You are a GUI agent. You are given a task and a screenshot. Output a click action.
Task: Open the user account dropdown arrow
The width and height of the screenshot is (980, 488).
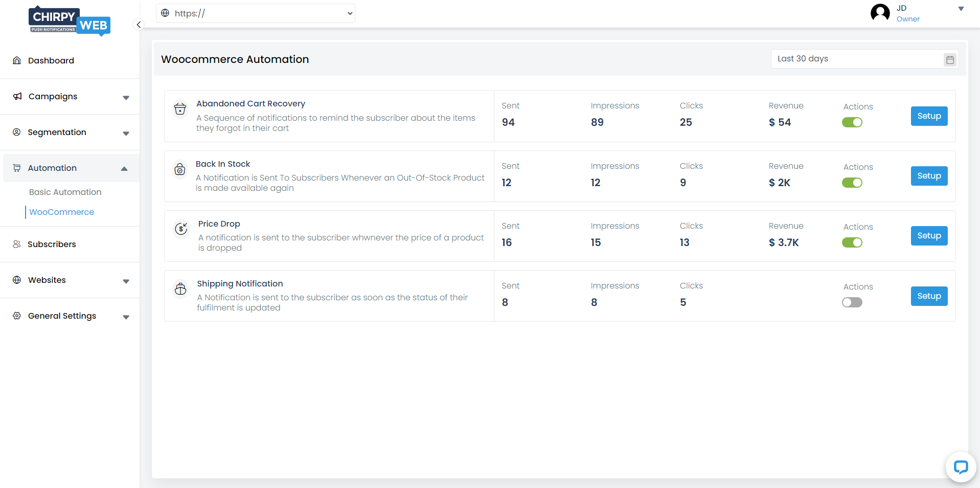(x=961, y=9)
